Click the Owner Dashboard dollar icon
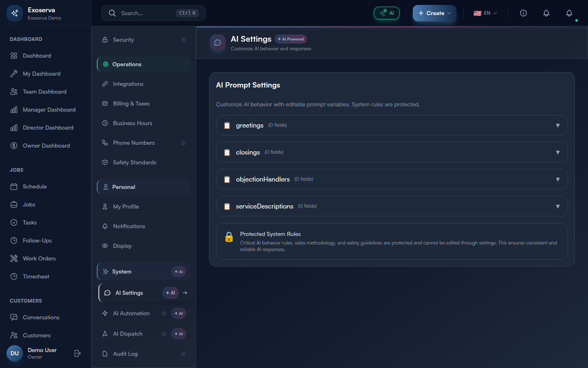Screen dimensions: 588x368 (14, 146)
